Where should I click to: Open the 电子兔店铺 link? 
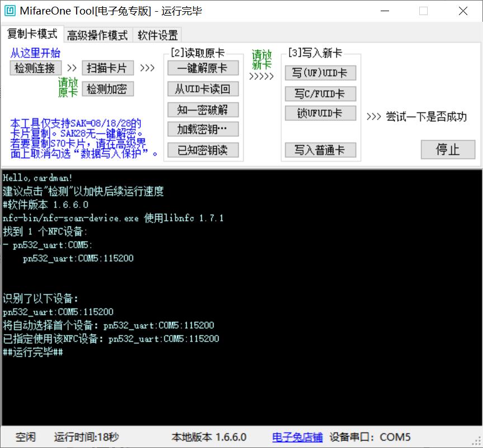point(297,437)
